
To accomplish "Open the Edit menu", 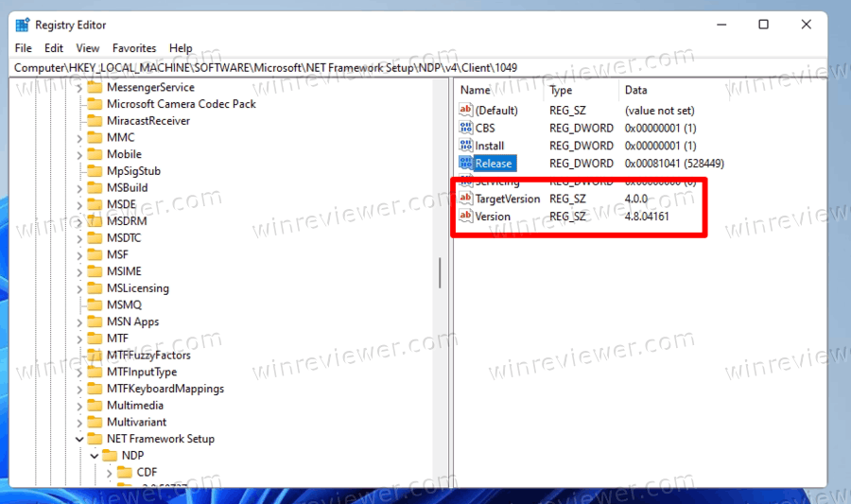I will point(54,48).
